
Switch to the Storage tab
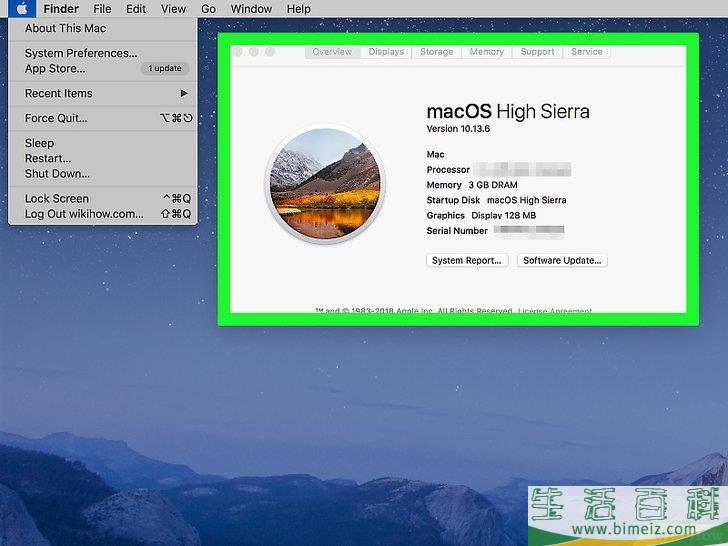(436, 52)
